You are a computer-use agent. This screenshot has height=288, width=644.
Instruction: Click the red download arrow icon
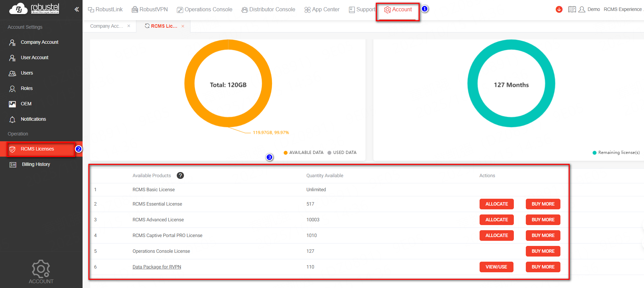tap(559, 10)
